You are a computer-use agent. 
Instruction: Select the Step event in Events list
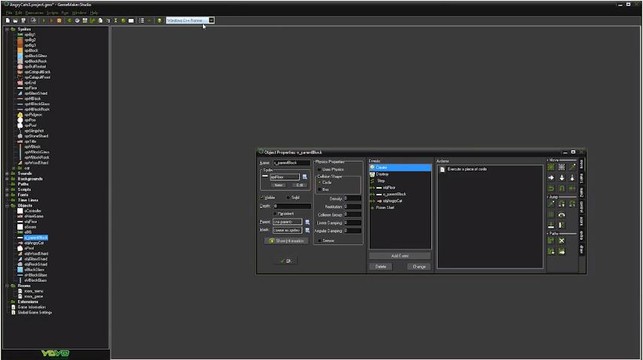pos(381,181)
